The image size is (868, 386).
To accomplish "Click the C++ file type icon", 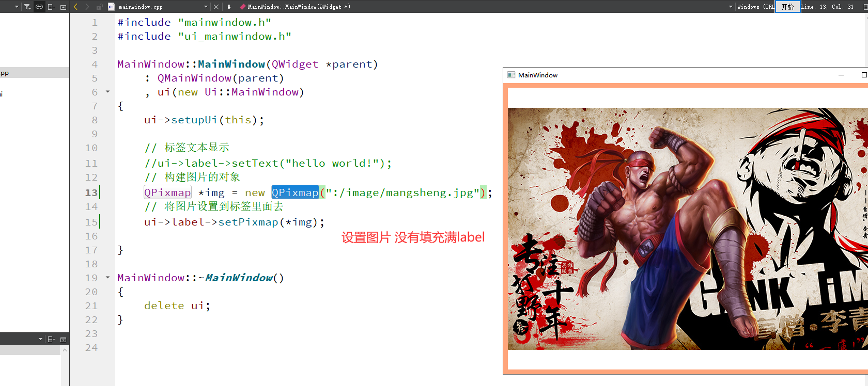I will tap(111, 7).
